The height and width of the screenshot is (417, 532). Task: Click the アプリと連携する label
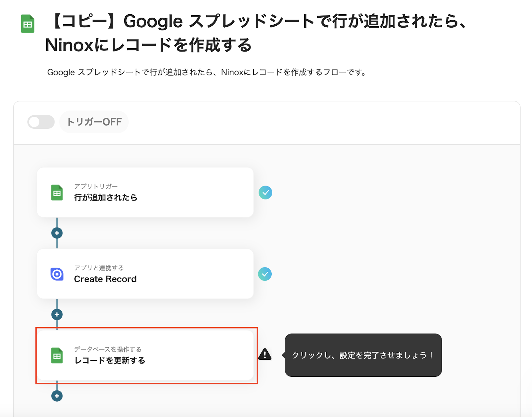[99, 268]
